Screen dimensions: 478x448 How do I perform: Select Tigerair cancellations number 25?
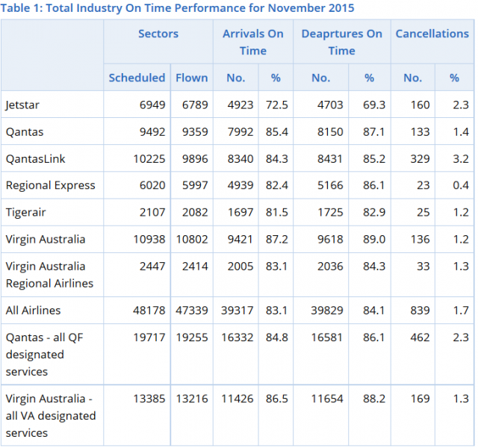423,212
